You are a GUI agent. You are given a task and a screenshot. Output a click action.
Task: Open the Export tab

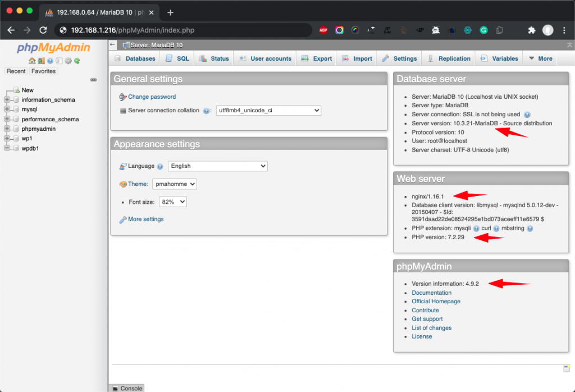click(317, 58)
